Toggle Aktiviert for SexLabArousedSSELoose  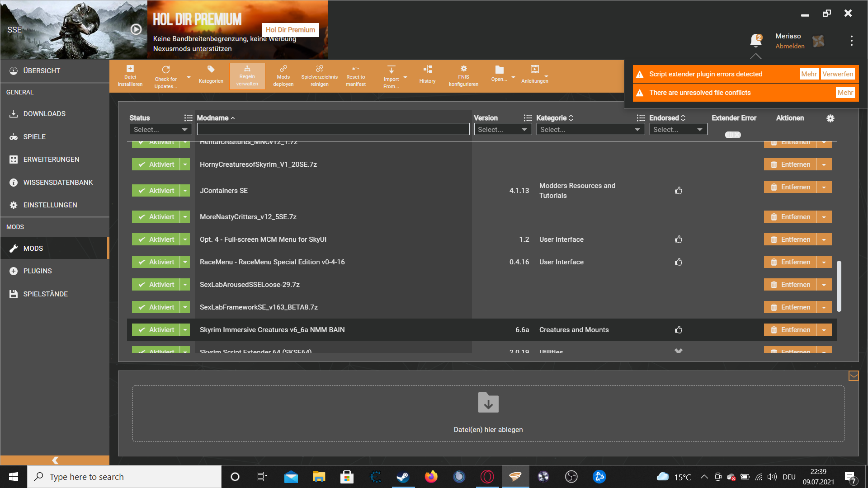click(156, 285)
